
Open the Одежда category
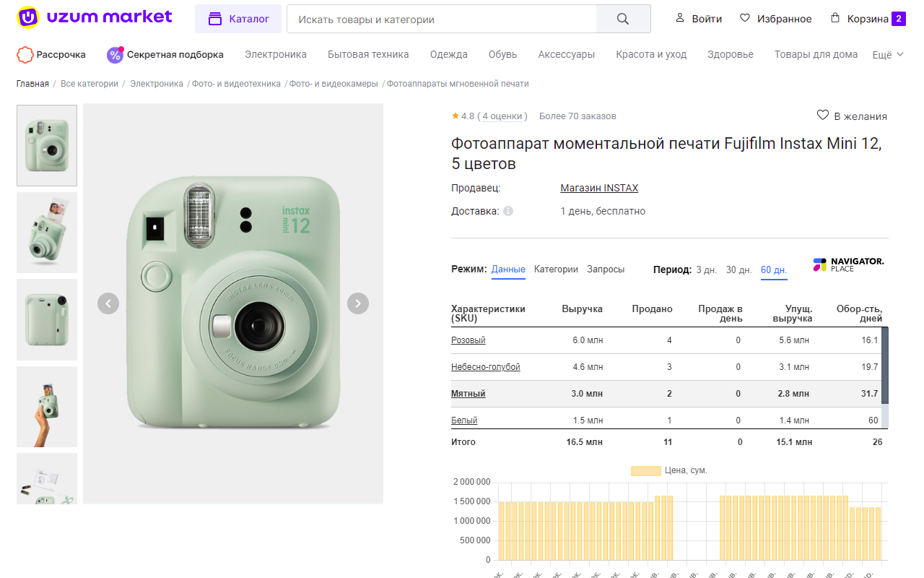click(x=449, y=54)
